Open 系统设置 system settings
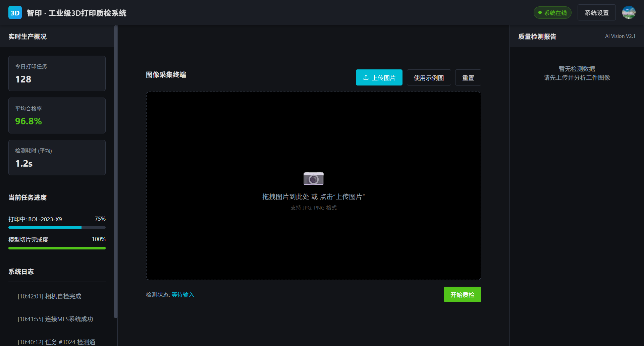Viewport: 644px width, 346px height. point(596,13)
